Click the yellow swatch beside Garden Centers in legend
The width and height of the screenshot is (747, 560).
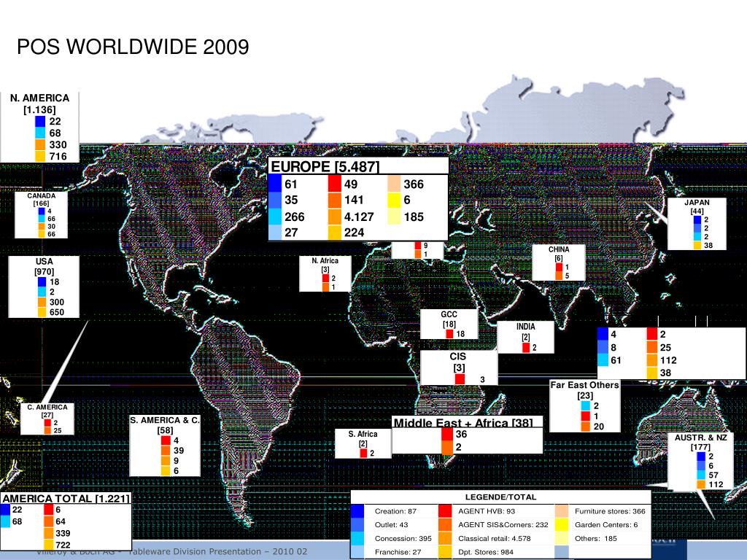tap(562, 524)
